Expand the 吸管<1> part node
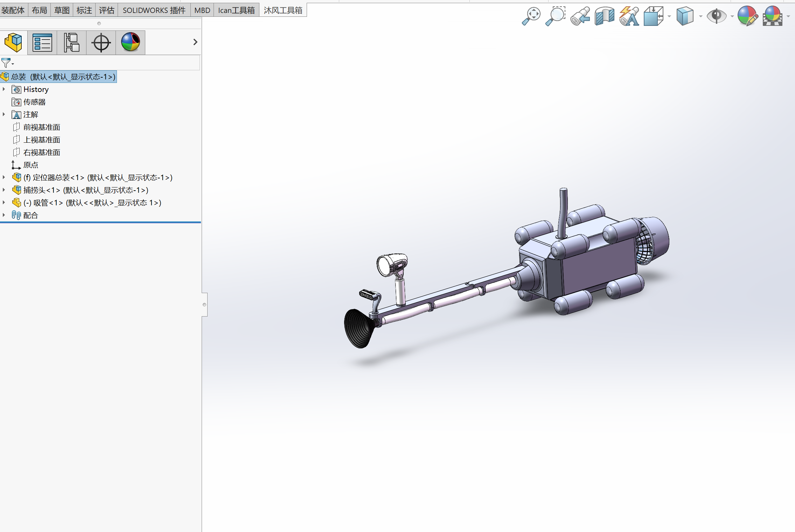The width and height of the screenshot is (795, 532). click(4, 203)
